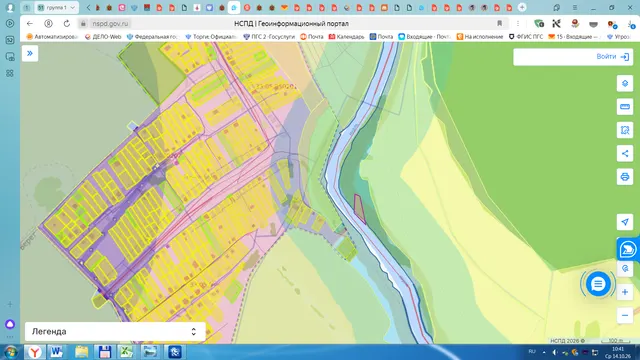The height and width of the screenshot is (360, 640).
Task: Click the user account icon near address bar
Action: pos(48,24)
